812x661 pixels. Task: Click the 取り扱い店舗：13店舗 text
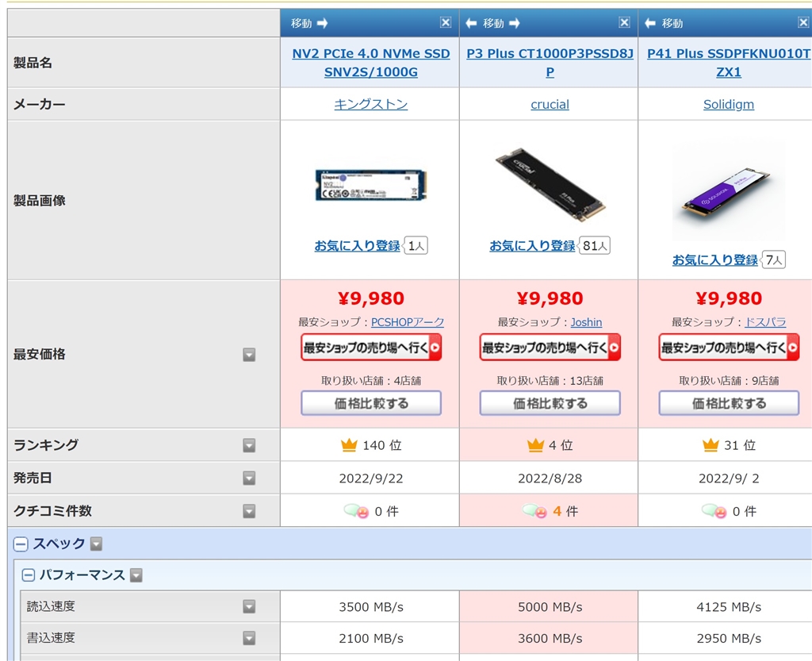coord(550,381)
